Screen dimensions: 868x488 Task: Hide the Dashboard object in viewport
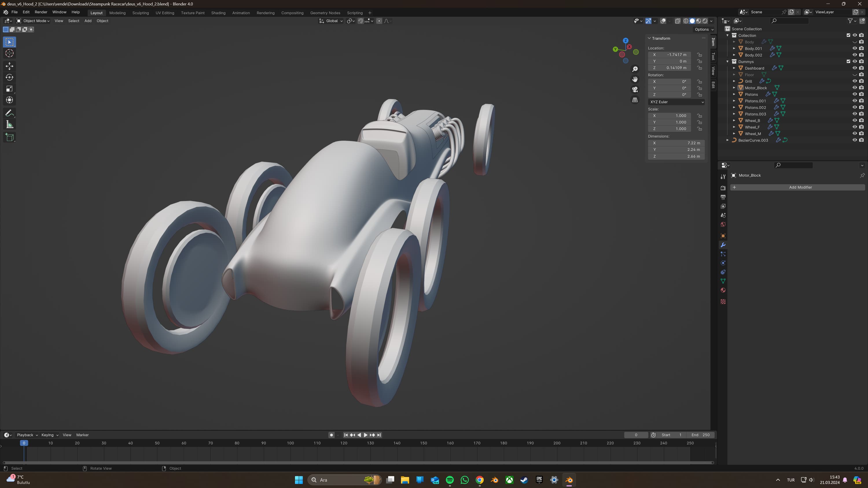(x=854, y=68)
